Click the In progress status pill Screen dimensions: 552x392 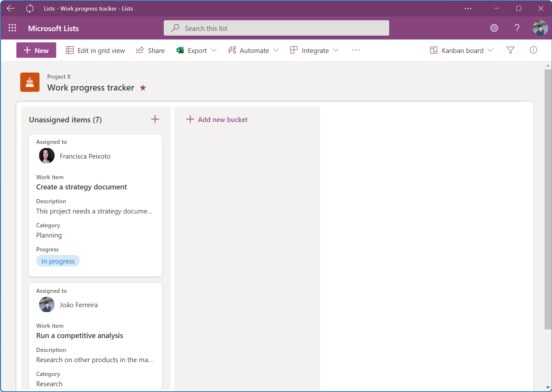coord(58,261)
